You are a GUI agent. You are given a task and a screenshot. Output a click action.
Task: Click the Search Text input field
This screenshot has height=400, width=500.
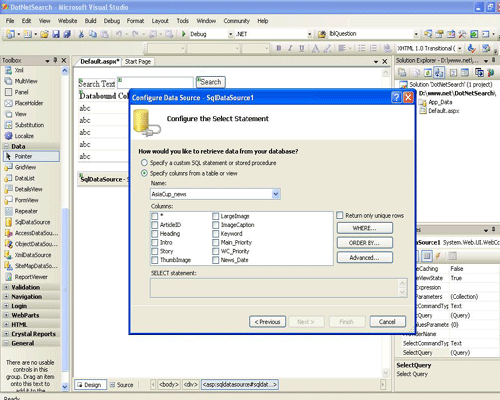(155, 83)
